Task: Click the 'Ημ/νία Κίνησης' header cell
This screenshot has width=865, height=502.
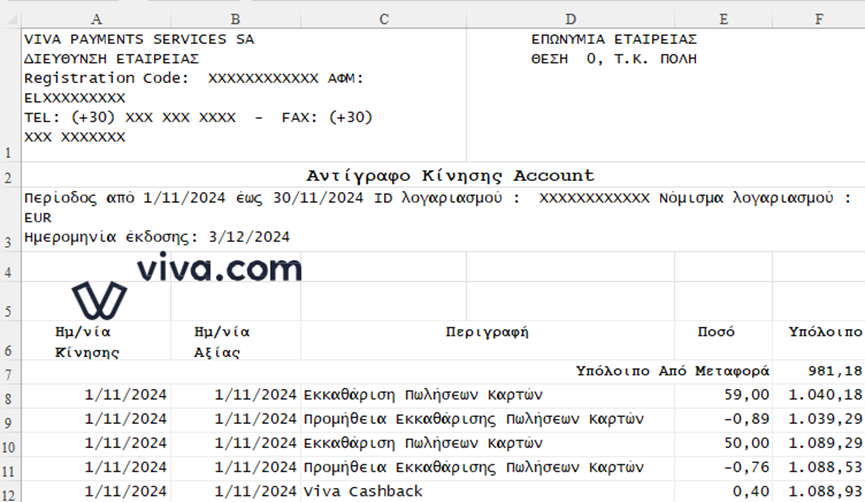Action: tap(96, 341)
